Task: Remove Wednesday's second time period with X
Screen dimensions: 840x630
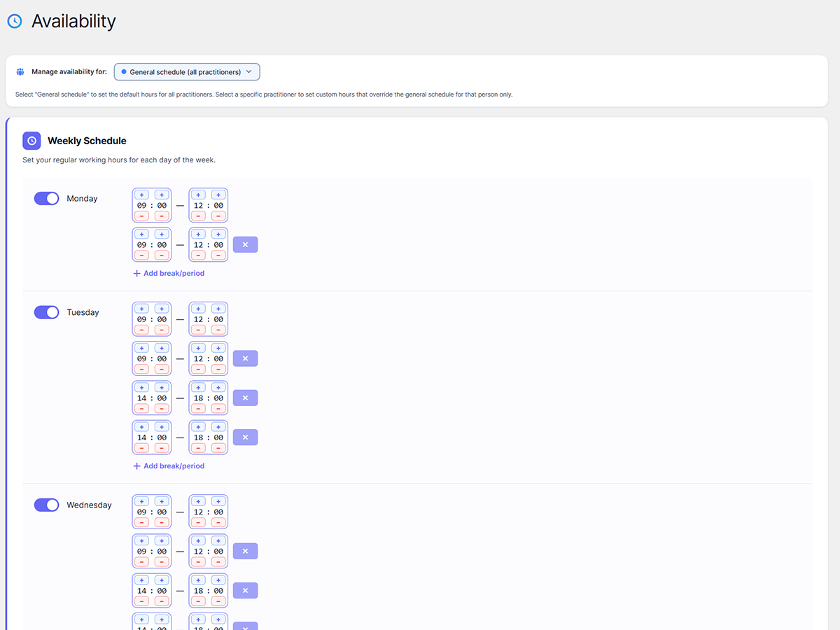Action: tap(245, 552)
